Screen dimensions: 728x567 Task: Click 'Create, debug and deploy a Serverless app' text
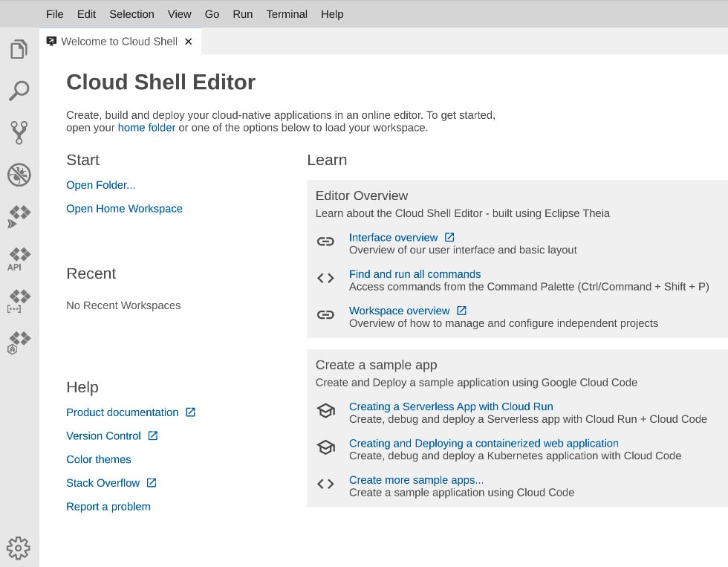tap(528, 419)
